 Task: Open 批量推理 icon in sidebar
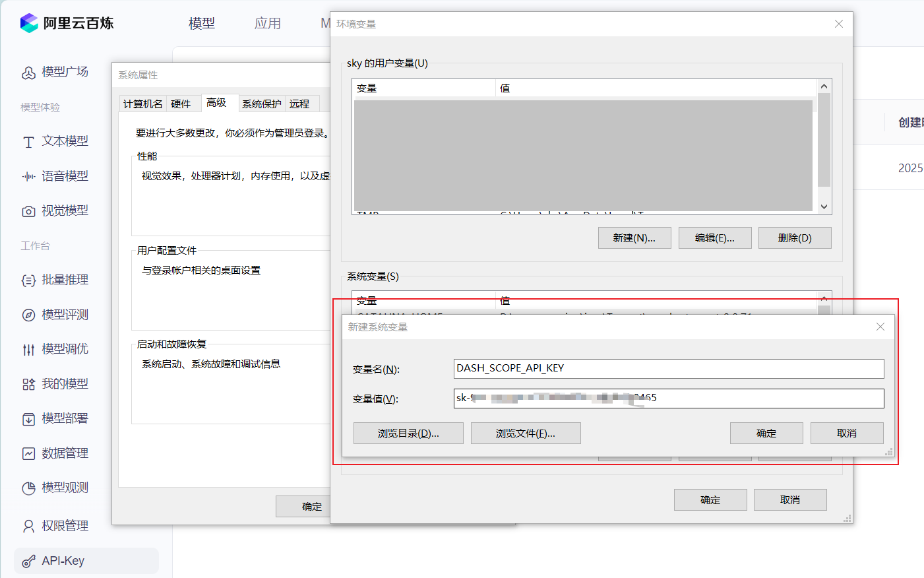point(28,280)
